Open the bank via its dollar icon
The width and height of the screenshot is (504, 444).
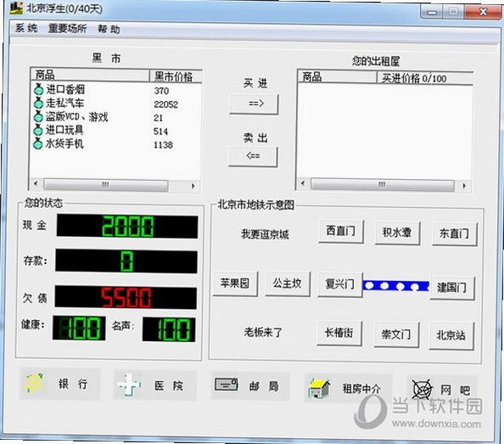pos(34,383)
